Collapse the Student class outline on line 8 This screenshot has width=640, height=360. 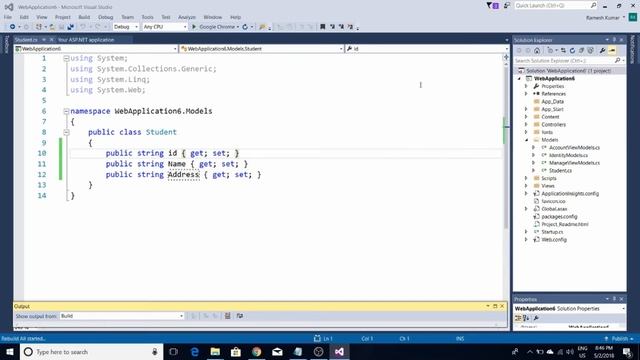click(66, 132)
